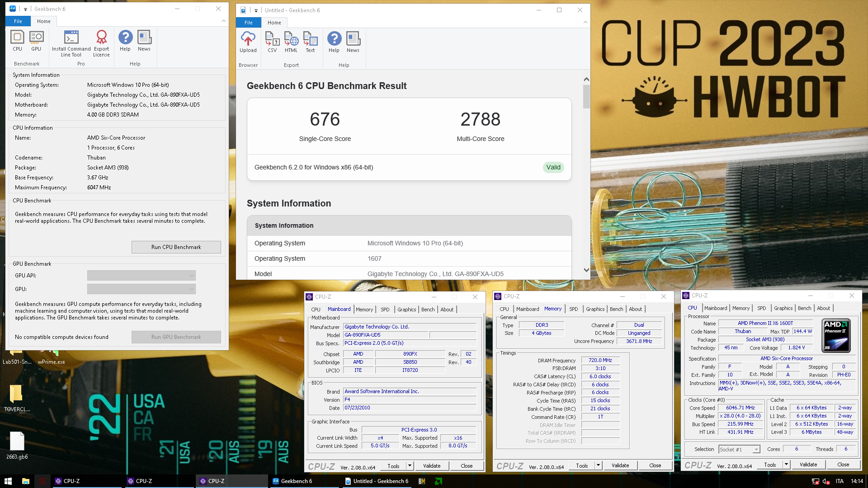Switch to About tab in Mainboard CPU-Z window
Viewport: 868px width, 488px height.
pyautogui.click(x=447, y=310)
